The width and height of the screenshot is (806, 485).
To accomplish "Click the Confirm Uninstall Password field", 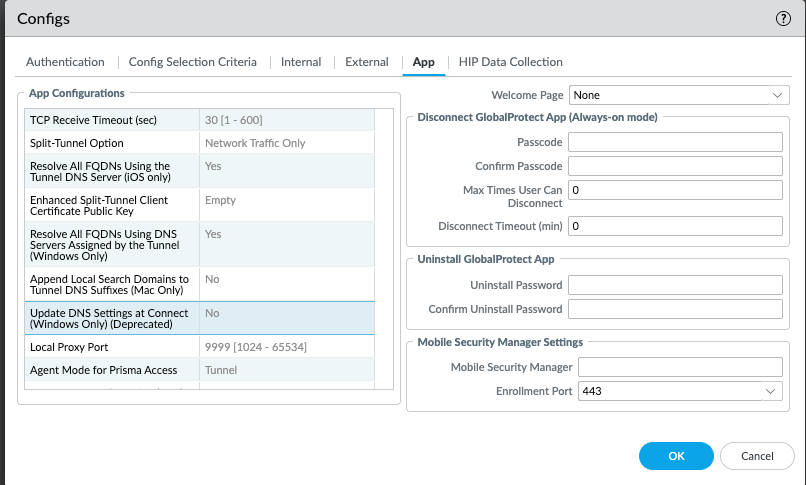I will tap(675, 309).
